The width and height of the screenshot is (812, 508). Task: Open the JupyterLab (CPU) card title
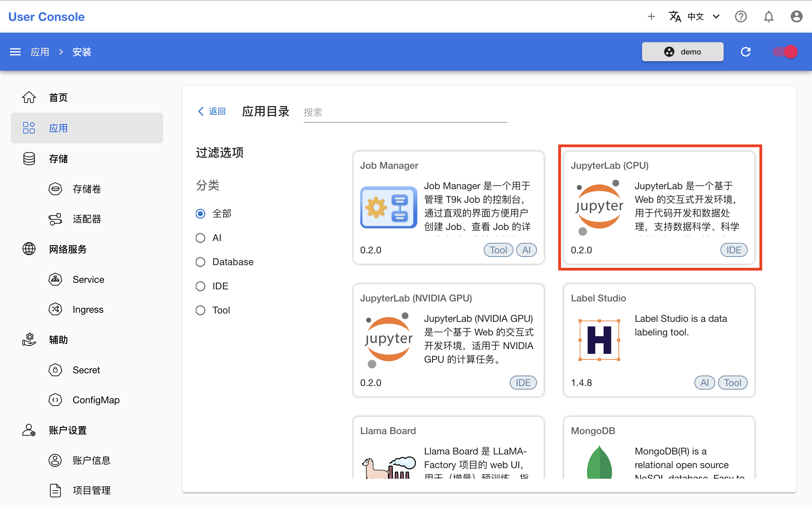click(x=610, y=165)
